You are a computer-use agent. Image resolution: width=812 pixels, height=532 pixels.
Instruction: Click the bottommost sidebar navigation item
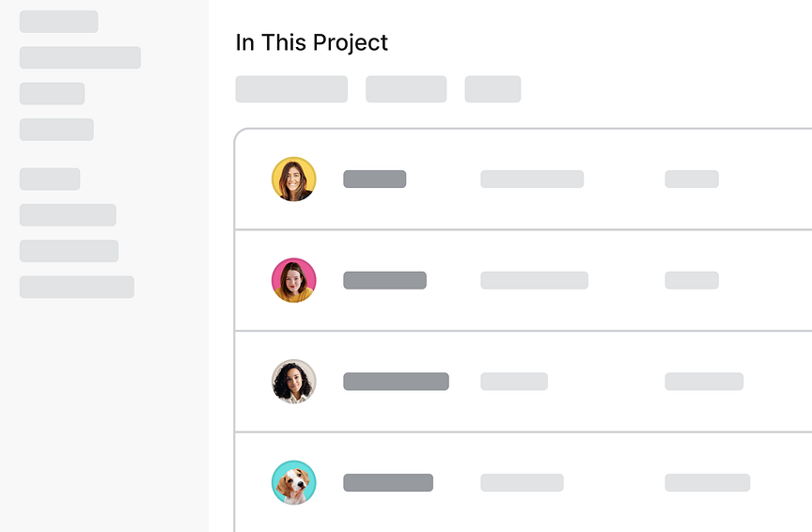pyautogui.click(x=76, y=287)
